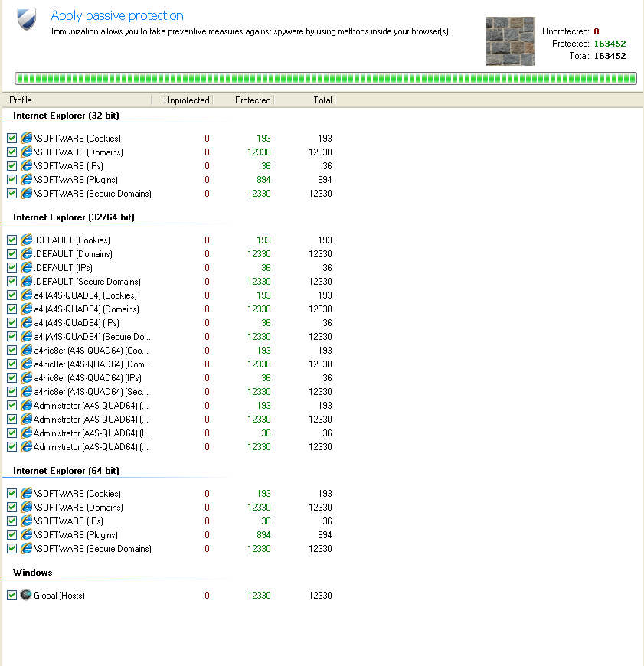Screen dimensions: 644x666
Task: Click the stone wall thumbnail image
Action: click(x=510, y=41)
